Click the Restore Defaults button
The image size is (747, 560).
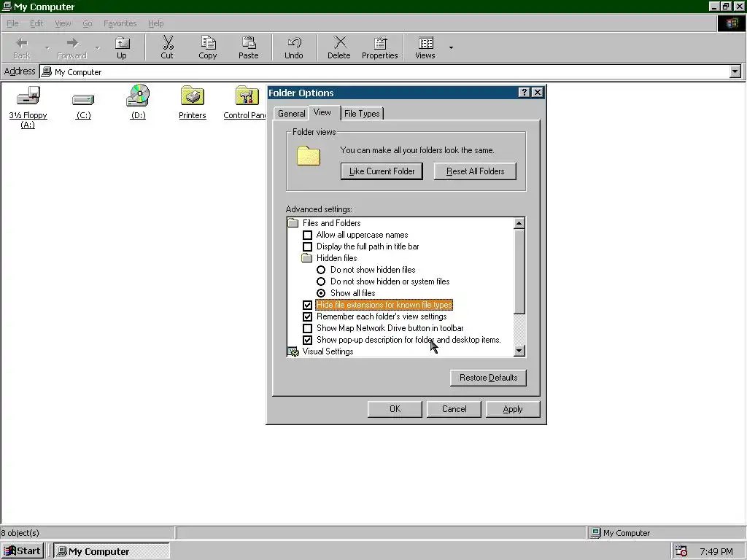[x=488, y=378]
